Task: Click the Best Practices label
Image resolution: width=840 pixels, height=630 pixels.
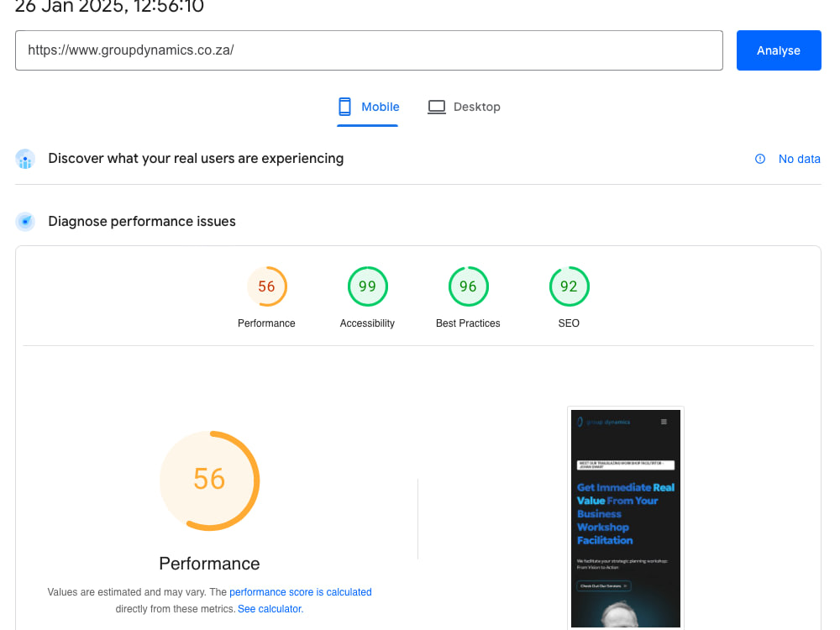Action: 468,323
